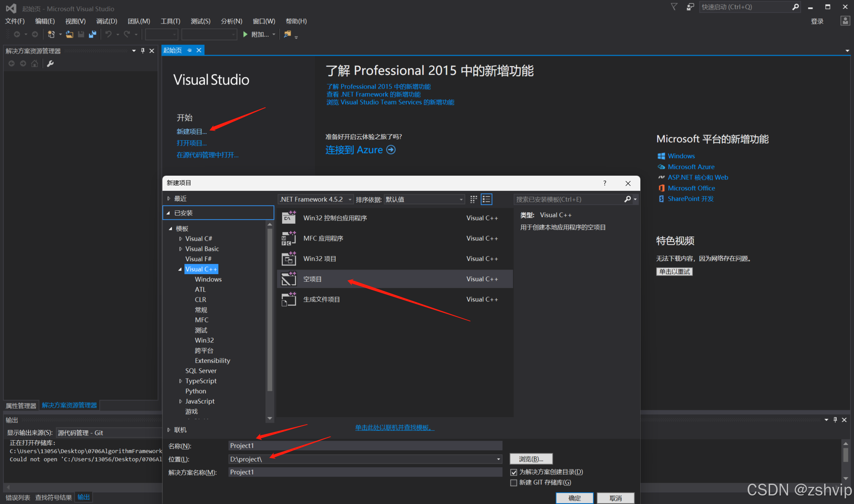Image resolution: width=854 pixels, height=504 pixels.
Task: Open the 调试(D) menu
Action: (105, 21)
